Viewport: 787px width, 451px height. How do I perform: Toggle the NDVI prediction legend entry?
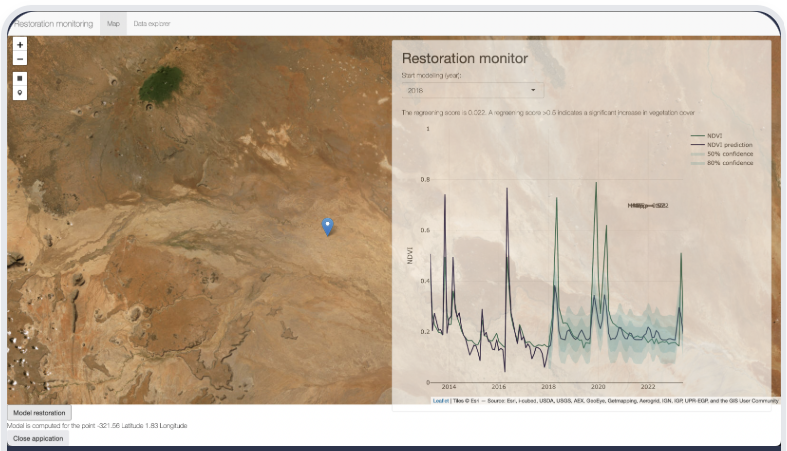coord(722,145)
